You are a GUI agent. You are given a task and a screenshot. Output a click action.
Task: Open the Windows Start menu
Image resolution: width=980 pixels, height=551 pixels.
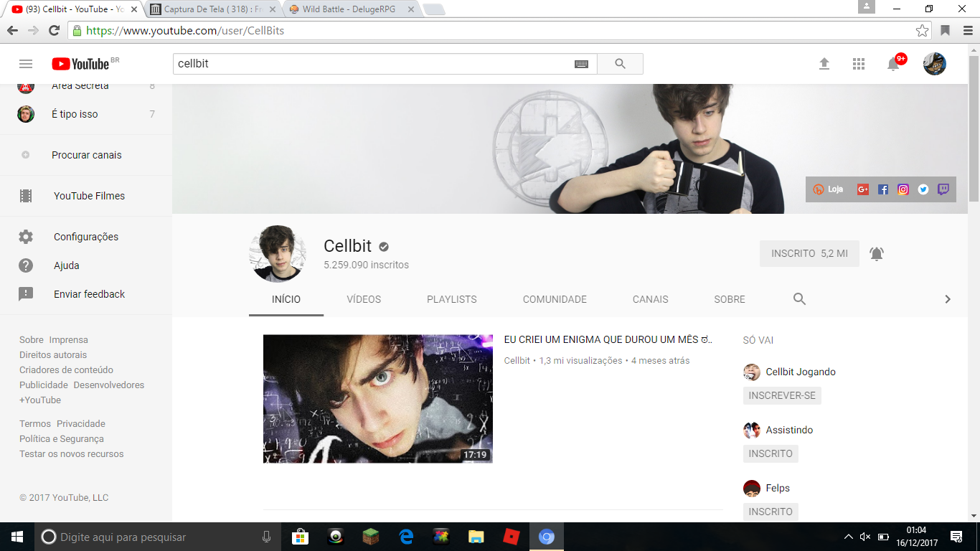[x=17, y=537]
